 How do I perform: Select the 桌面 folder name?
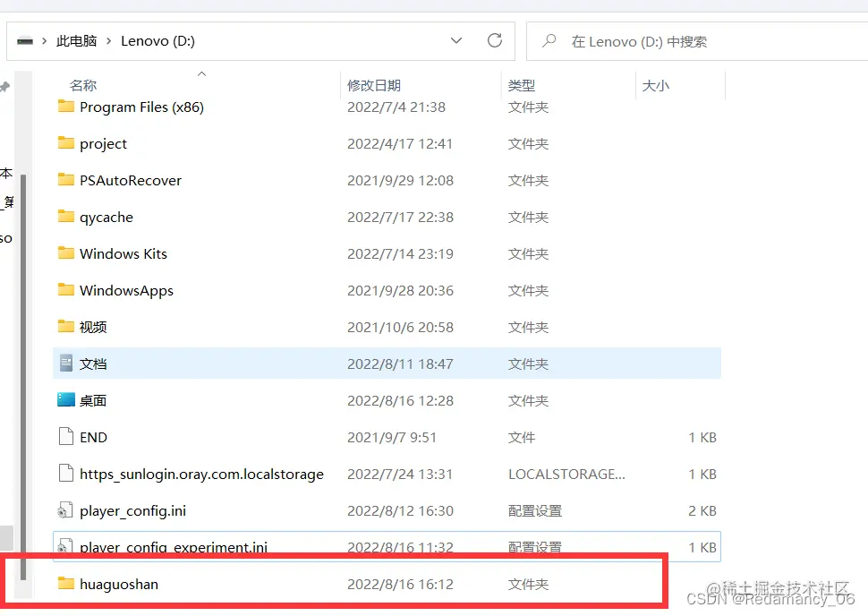(93, 400)
